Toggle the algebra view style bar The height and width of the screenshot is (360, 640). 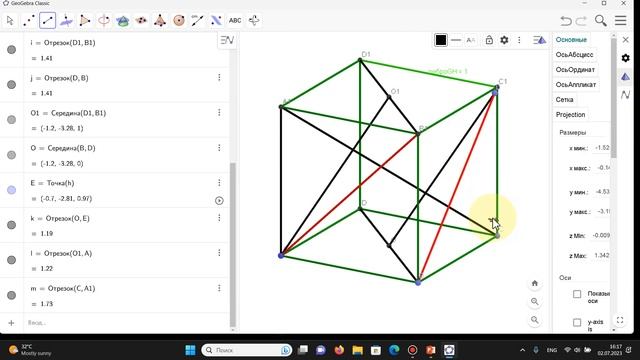[x=227, y=40]
